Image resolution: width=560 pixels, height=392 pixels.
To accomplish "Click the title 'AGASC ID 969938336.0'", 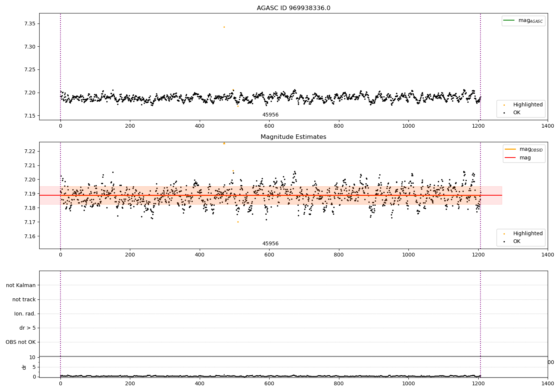I will pyautogui.click(x=293, y=8).
